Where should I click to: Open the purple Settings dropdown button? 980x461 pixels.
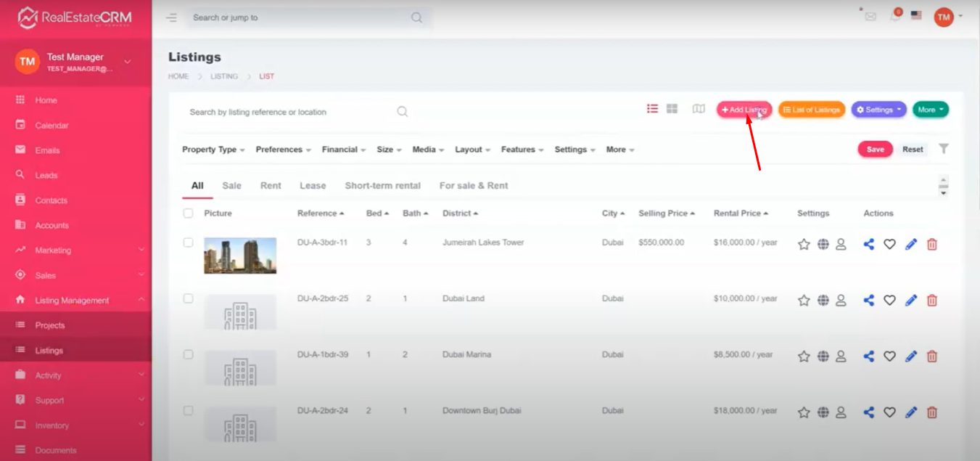pyautogui.click(x=878, y=110)
